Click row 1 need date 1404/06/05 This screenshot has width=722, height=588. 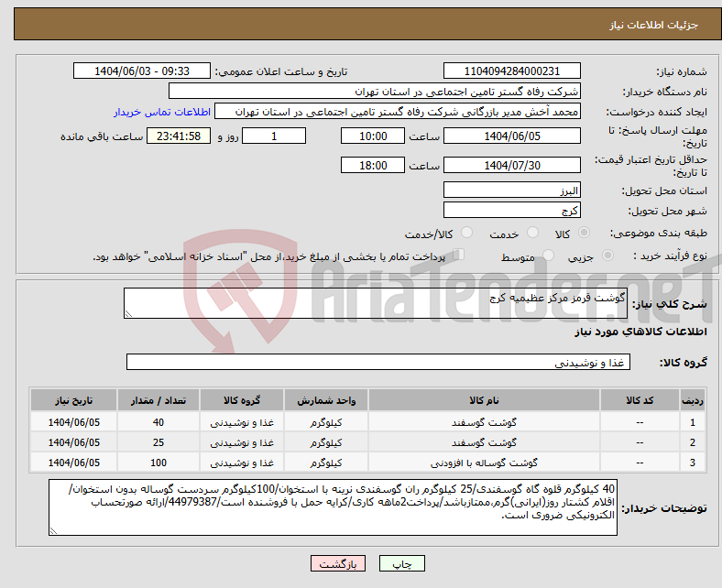[73, 422]
